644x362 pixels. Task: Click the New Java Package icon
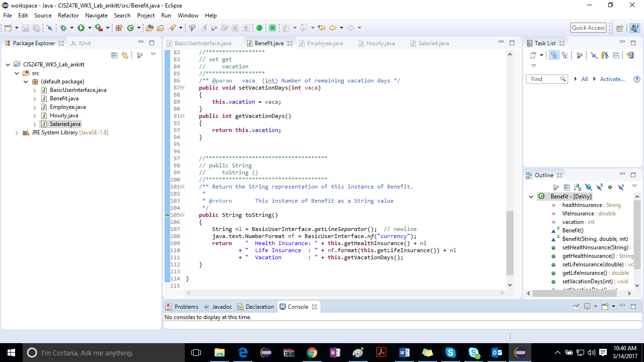pyautogui.click(x=119, y=28)
